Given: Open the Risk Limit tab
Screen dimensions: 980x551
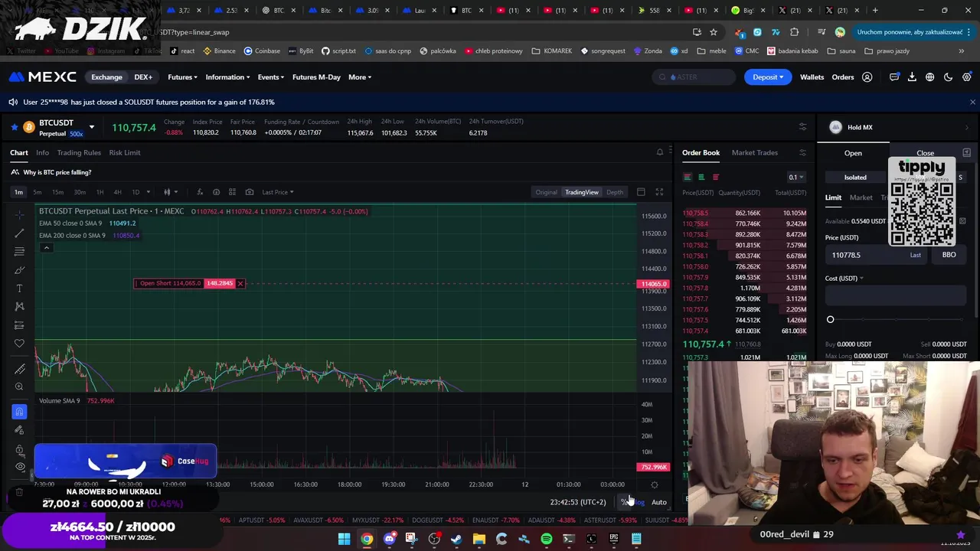Looking at the screenshot, I should 125,152.
